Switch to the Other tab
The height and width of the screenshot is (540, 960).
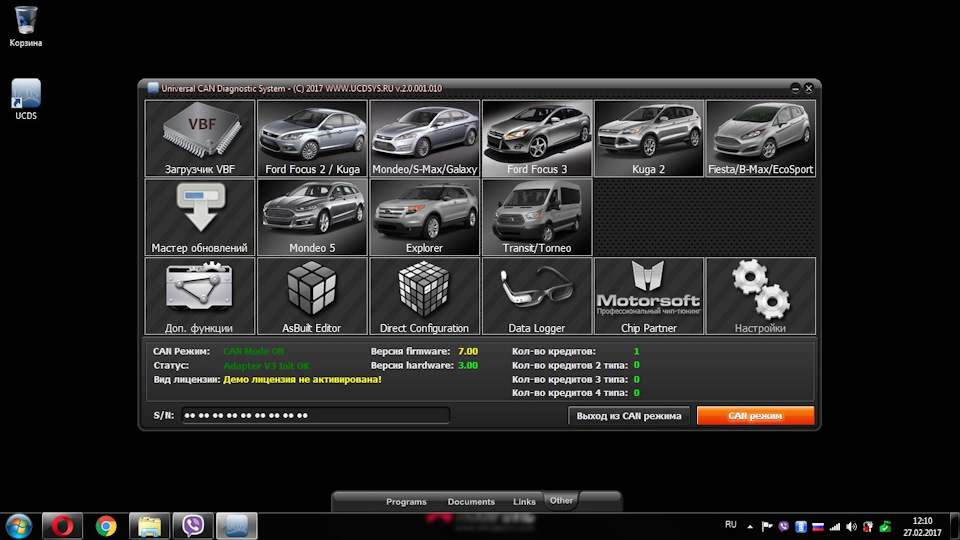pyautogui.click(x=561, y=500)
